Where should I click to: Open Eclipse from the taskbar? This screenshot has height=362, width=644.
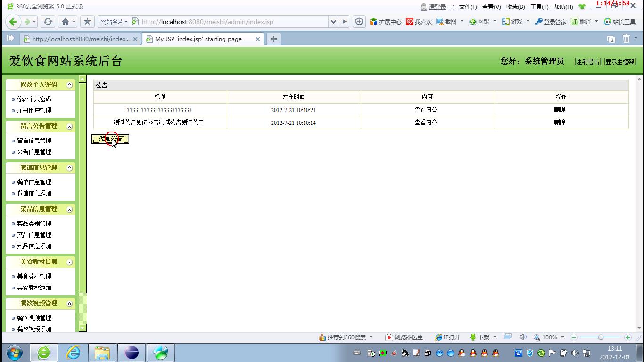pyautogui.click(x=132, y=353)
